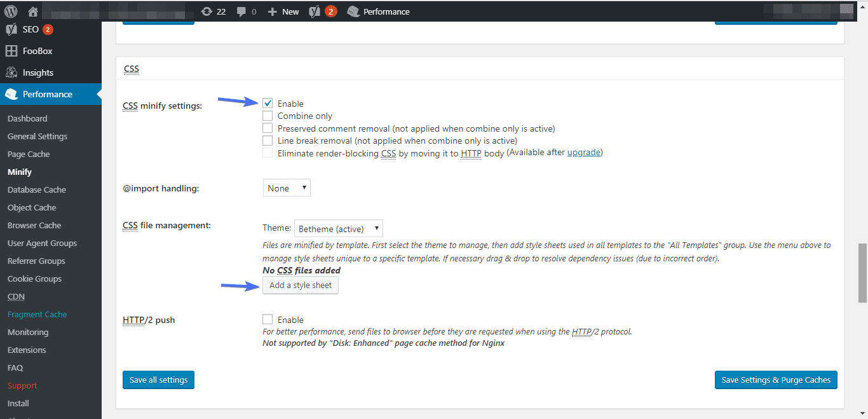Enable Line break removal
The height and width of the screenshot is (419, 868).
coord(268,141)
